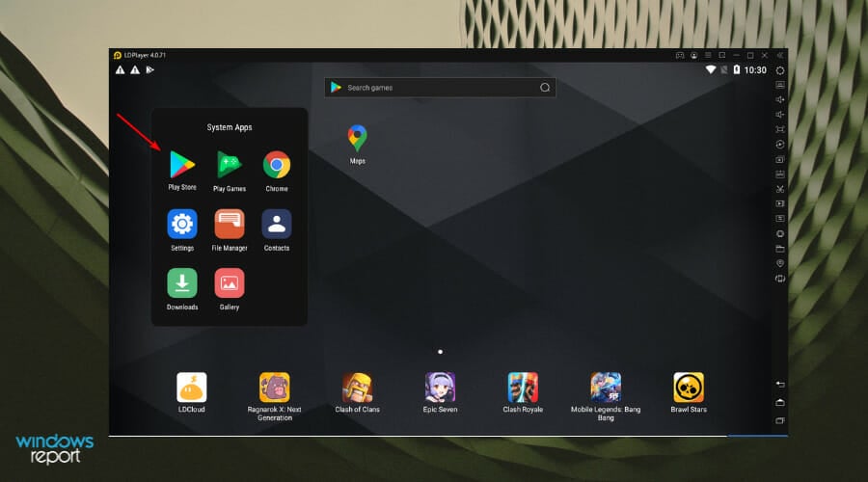Open recent apps button in sidebar
The height and width of the screenshot is (482, 868).
click(x=780, y=420)
